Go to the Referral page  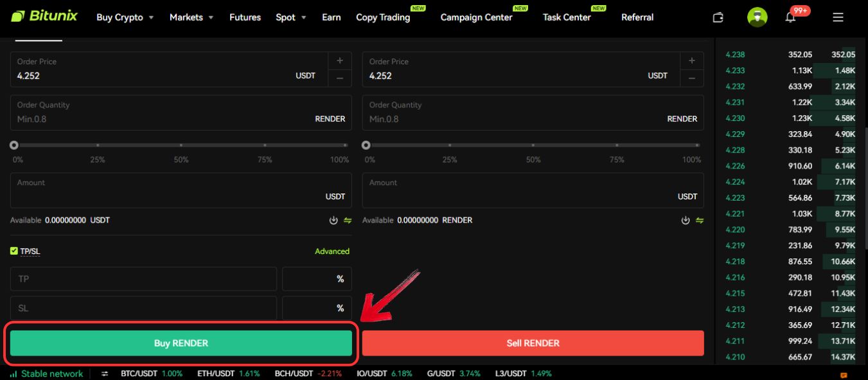[637, 17]
